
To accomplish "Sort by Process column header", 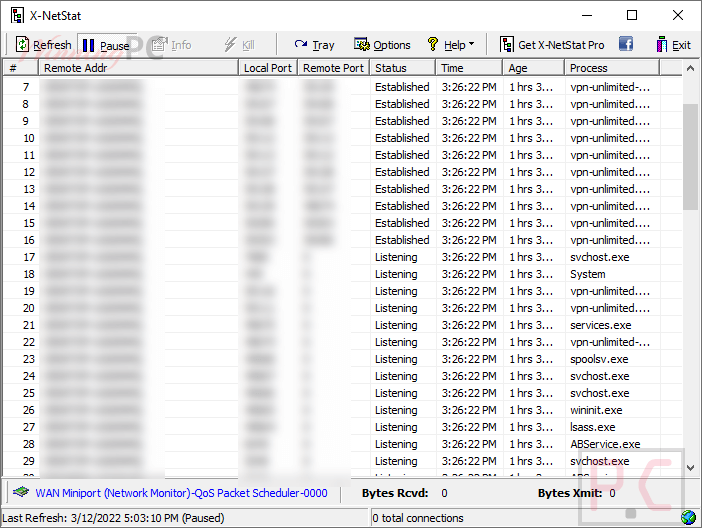I will click(x=612, y=68).
